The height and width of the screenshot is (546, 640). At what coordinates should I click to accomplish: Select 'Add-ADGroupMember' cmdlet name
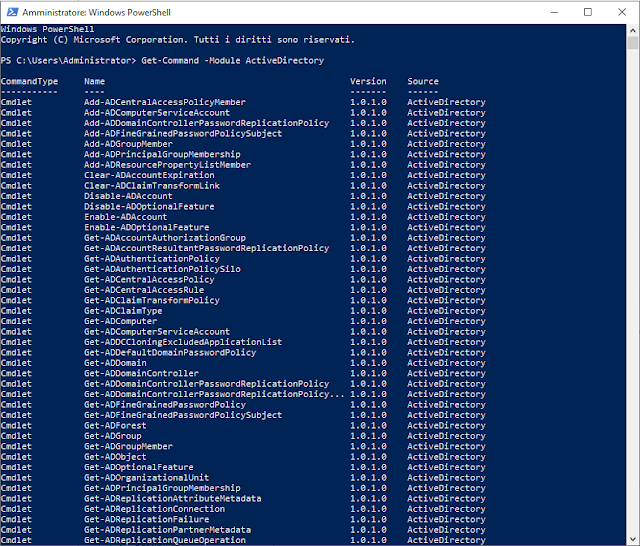tap(128, 144)
